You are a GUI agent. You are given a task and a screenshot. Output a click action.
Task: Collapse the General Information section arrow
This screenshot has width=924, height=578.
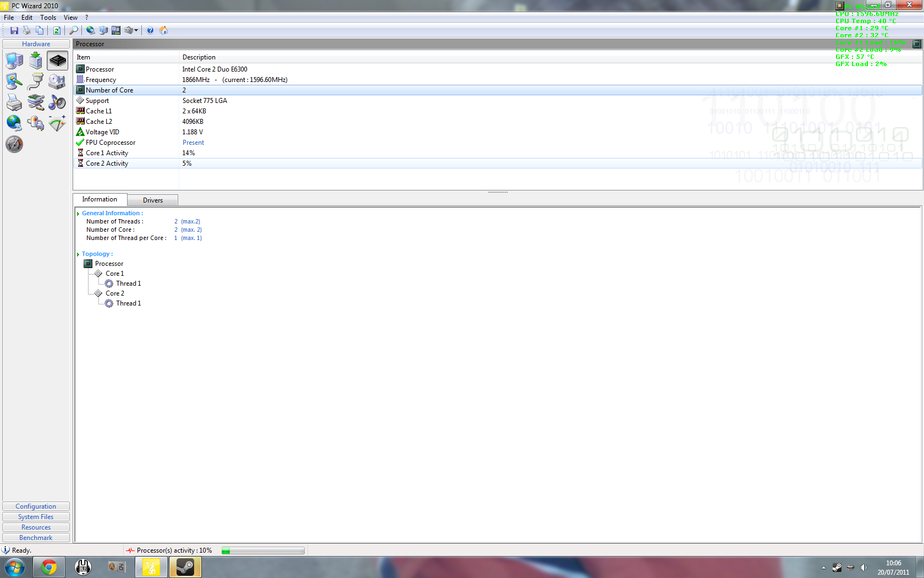[78, 214]
